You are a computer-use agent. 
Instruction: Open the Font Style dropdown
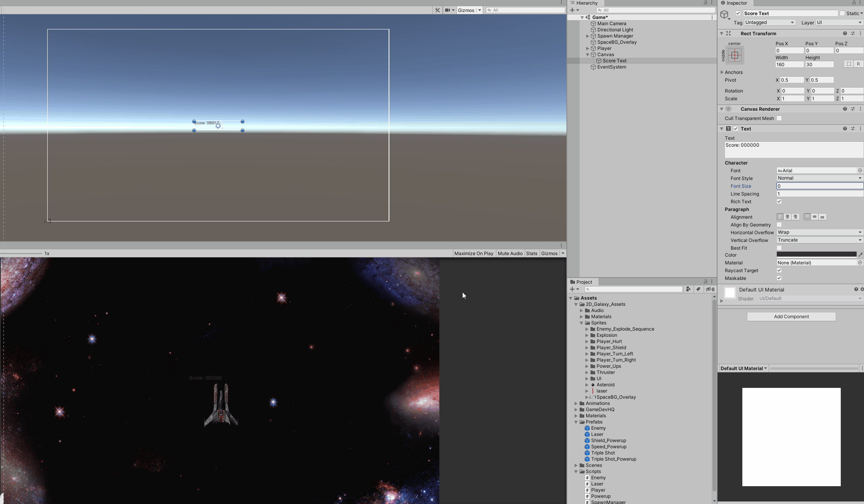pos(819,178)
